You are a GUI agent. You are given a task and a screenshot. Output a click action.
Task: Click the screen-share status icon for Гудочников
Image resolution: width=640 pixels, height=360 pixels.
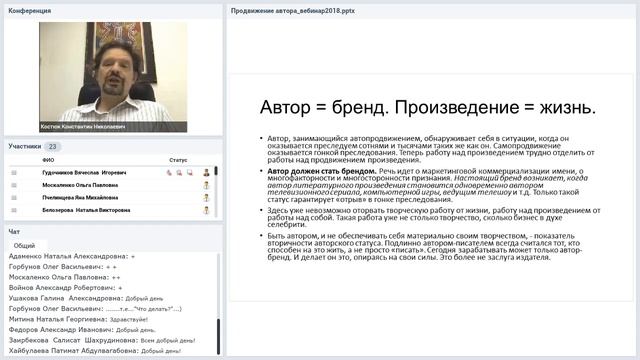coord(190,173)
